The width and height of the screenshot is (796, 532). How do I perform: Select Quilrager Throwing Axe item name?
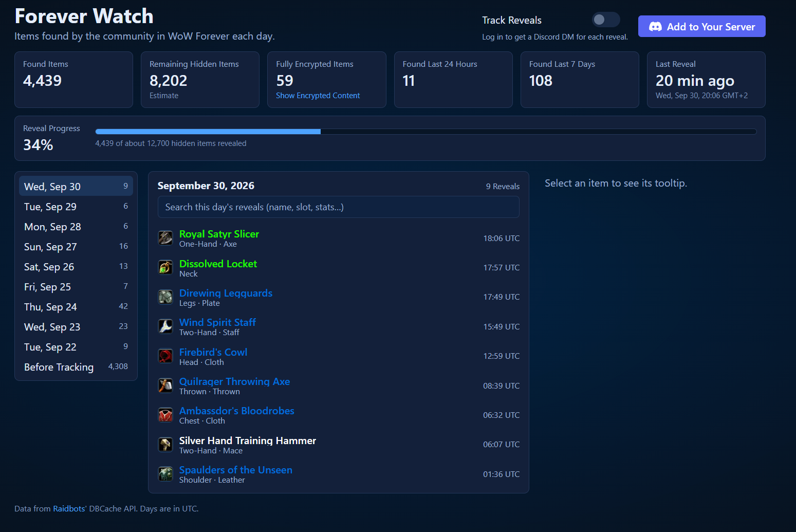[234, 381]
